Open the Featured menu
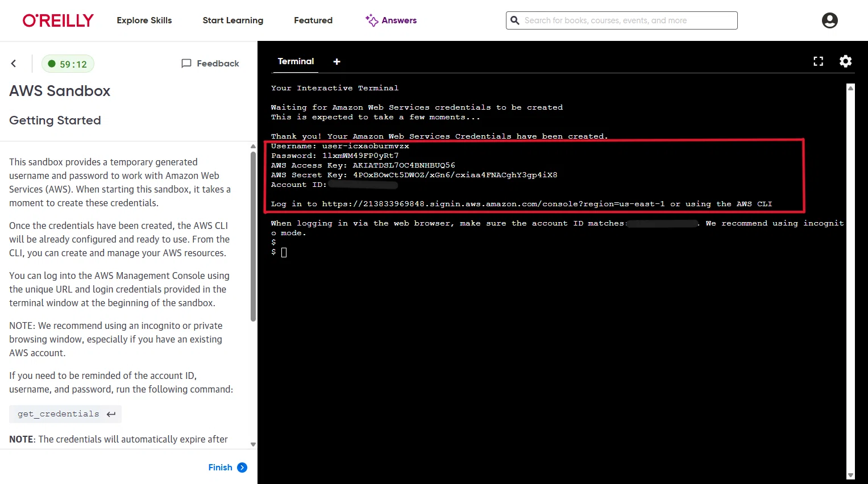The height and width of the screenshot is (484, 868). 313,20
